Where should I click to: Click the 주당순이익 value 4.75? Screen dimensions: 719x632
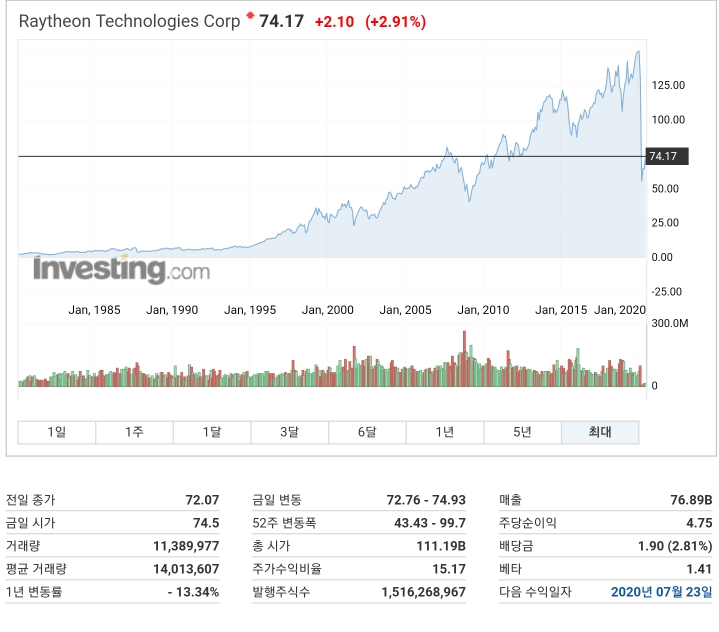coord(699,523)
